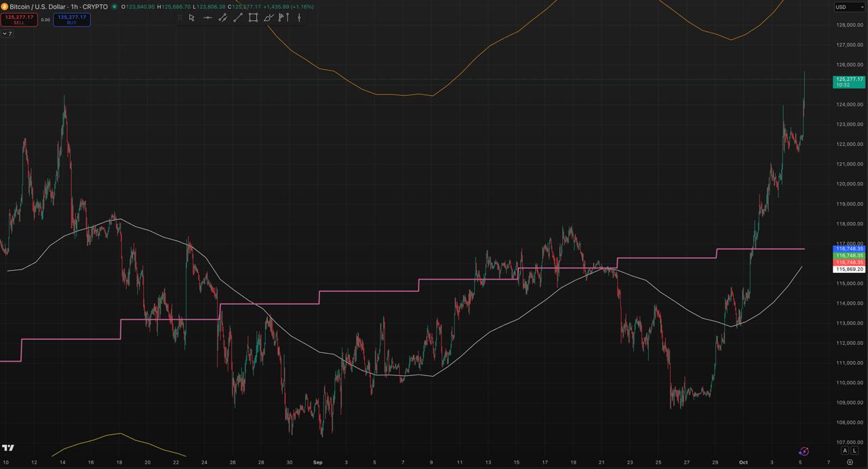
Task: Click the blue BUY button
Action: tap(72, 20)
